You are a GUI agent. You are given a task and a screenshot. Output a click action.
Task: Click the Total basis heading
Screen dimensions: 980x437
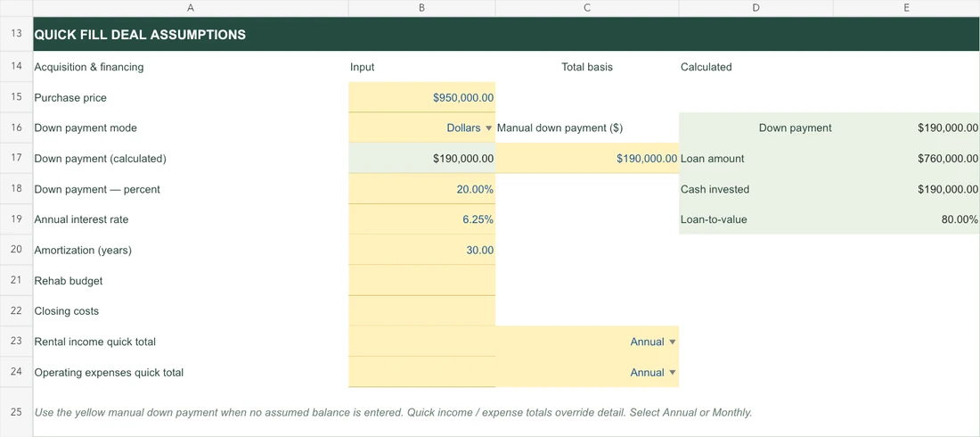pos(587,67)
